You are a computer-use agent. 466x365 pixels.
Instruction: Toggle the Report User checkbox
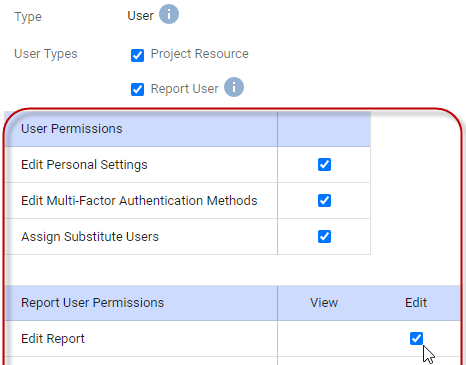pos(137,89)
